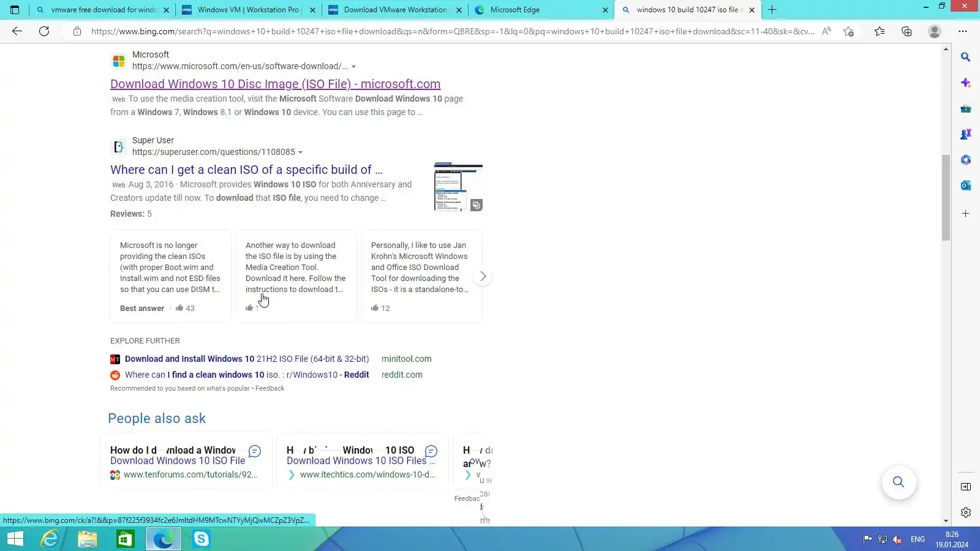This screenshot has width=980, height=551.
Task: Open the taskbar clock and date
Action: click(x=952, y=539)
